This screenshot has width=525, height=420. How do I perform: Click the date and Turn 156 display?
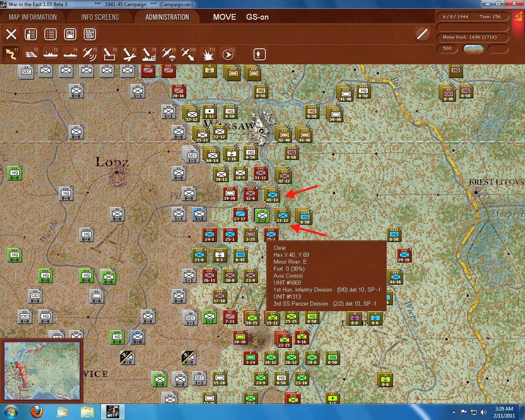(x=472, y=17)
